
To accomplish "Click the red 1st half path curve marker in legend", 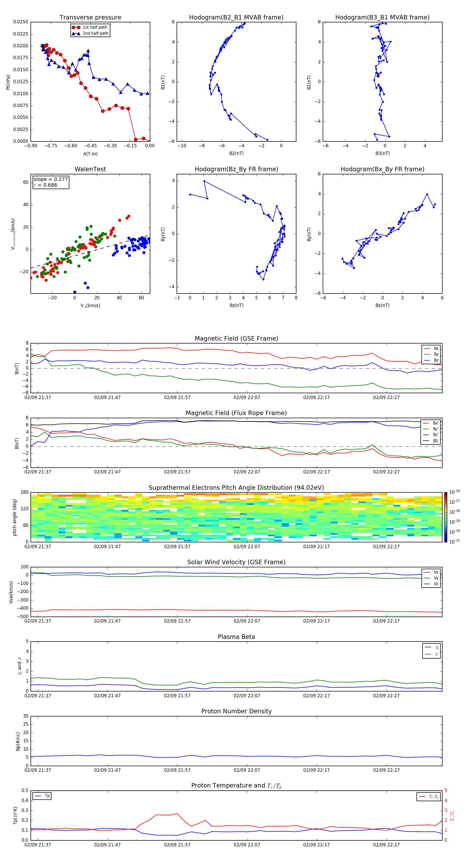I will 76,27.
